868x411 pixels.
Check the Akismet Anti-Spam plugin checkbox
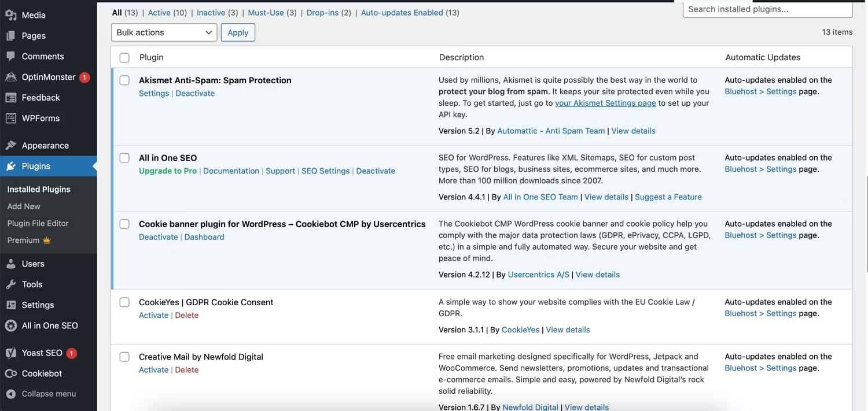pyautogui.click(x=124, y=79)
